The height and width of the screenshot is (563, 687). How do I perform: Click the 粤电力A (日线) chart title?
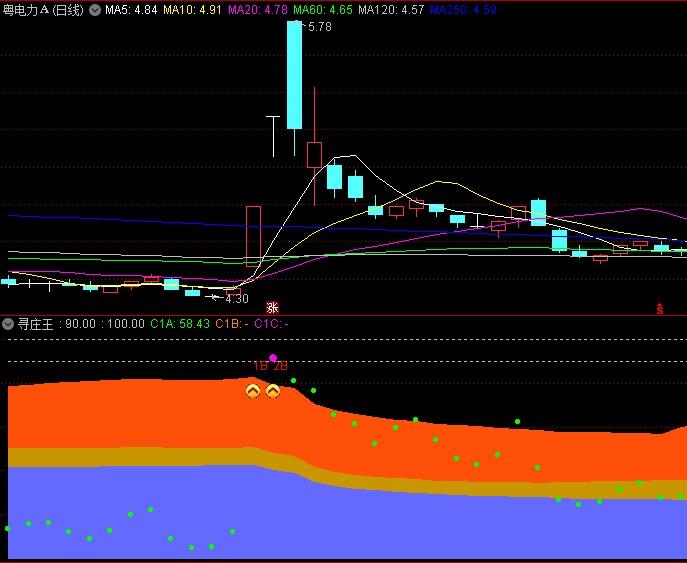(43, 10)
